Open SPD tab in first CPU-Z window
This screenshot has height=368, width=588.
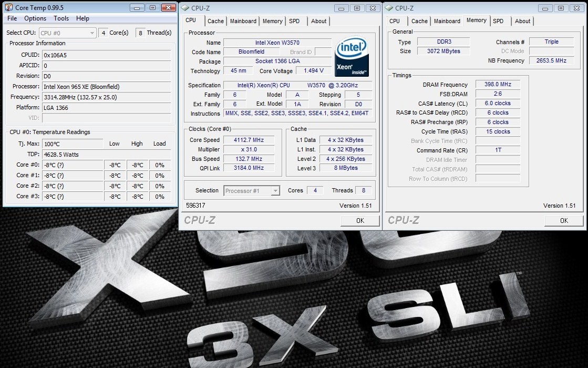point(294,21)
